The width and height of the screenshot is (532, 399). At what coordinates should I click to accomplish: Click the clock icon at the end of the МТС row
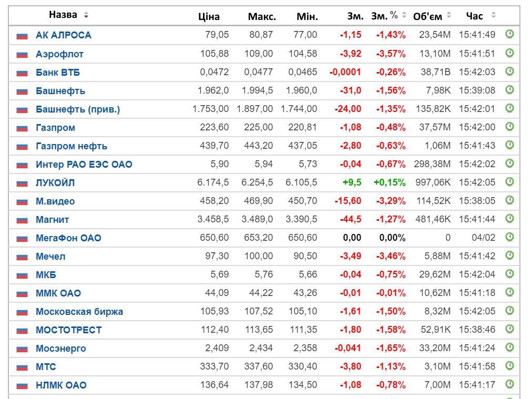pos(509,366)
